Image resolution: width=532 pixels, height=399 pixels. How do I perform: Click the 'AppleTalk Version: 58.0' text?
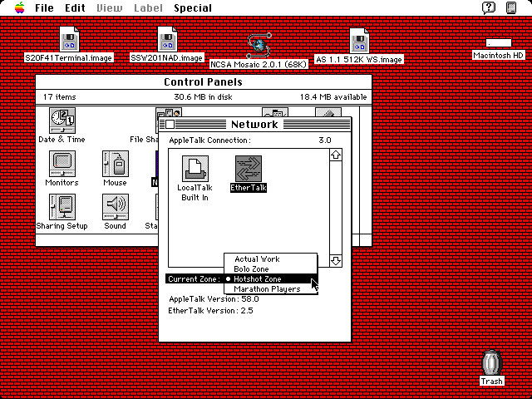214,299
